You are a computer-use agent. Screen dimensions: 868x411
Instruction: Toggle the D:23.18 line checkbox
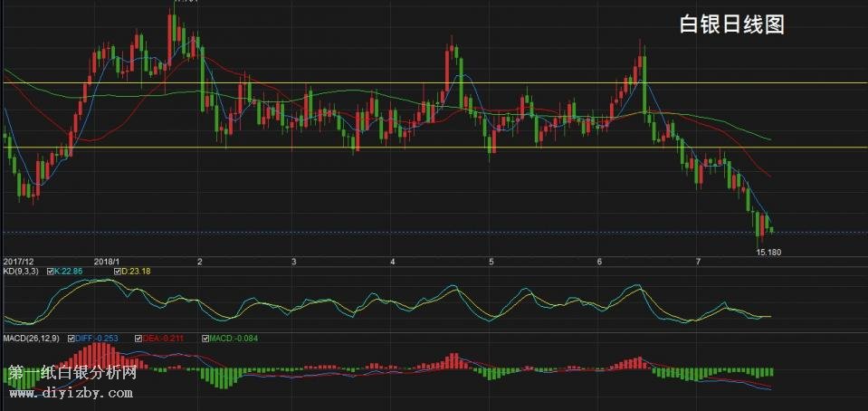tap(118, 271)
